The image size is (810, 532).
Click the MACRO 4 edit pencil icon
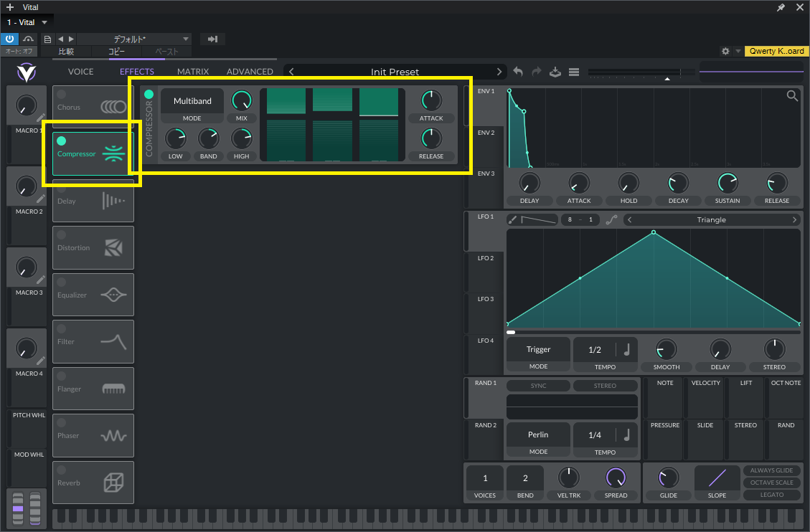tap(41, 361)
